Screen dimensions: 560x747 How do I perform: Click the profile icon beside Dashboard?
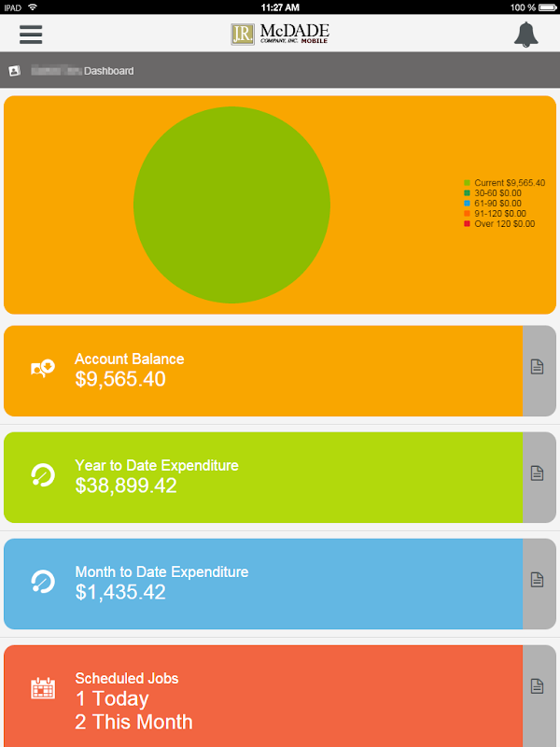tap(14, 71)
